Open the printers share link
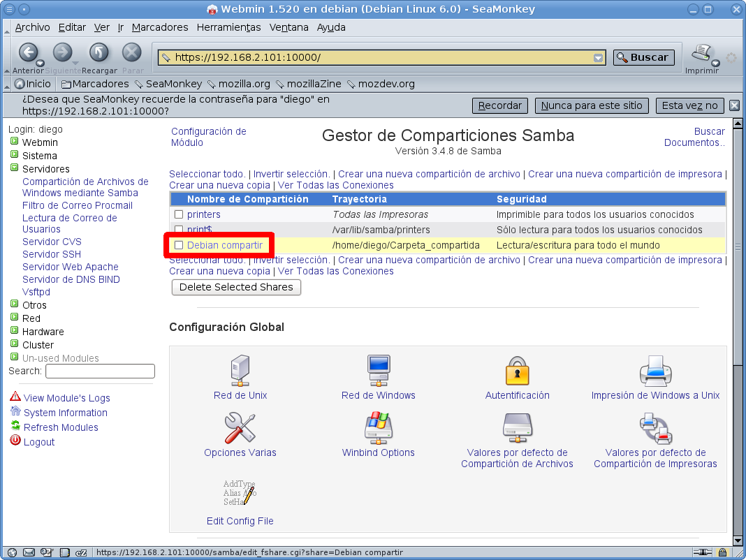The image size is (746, 560). [x=204, y=214]
